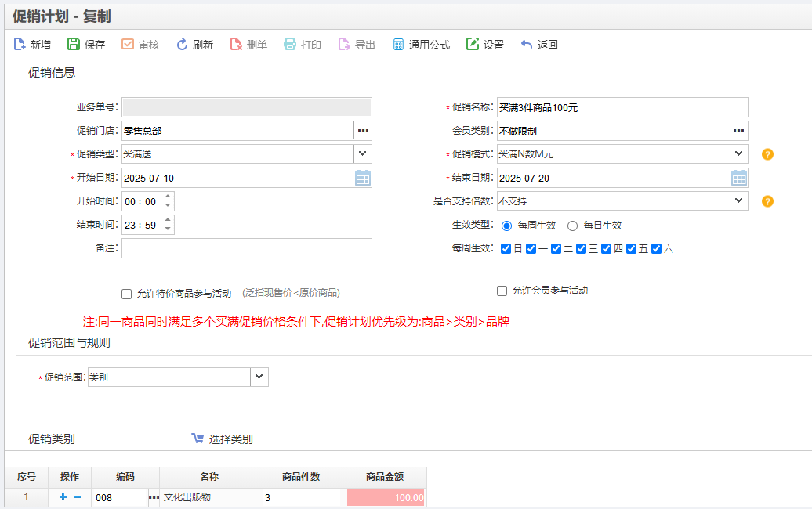This screenshot has height=509, width=812.
Task: Expand the 促销模式 dropdown
Action: coord(739,153)
